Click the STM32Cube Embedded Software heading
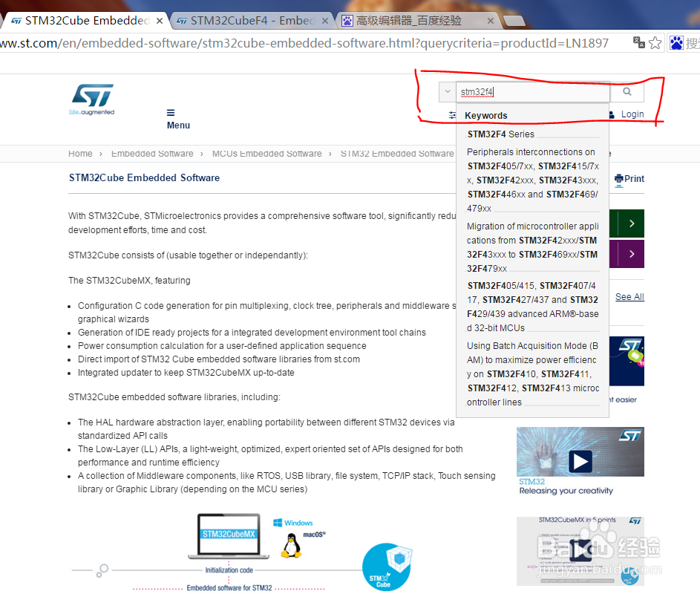700x594 pixels. coord(144,177)
